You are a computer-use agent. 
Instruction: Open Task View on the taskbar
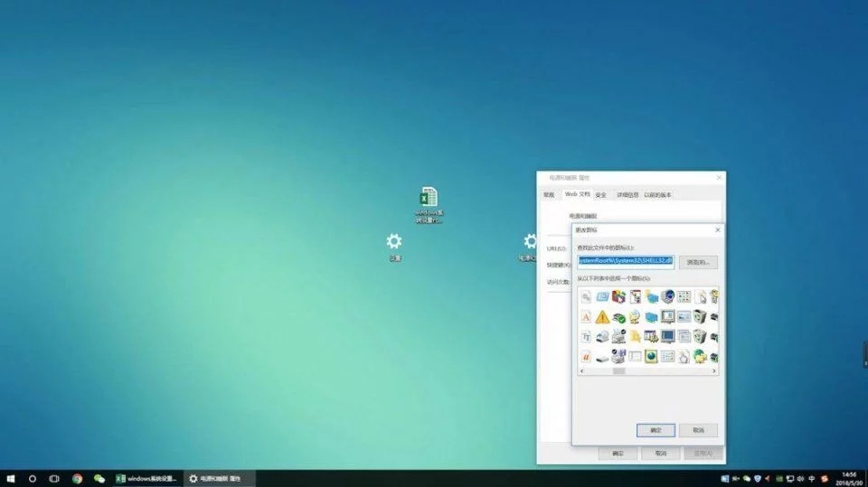pos(54,479)
